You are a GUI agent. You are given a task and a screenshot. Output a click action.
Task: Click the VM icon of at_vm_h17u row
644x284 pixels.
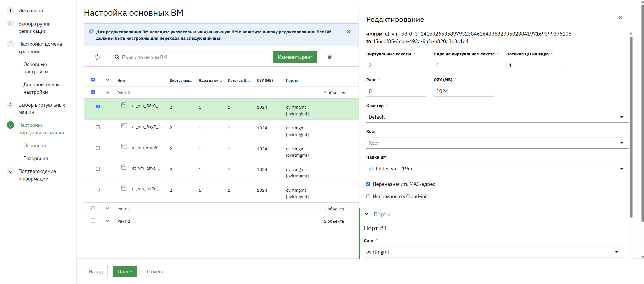[x=124, y=188]
